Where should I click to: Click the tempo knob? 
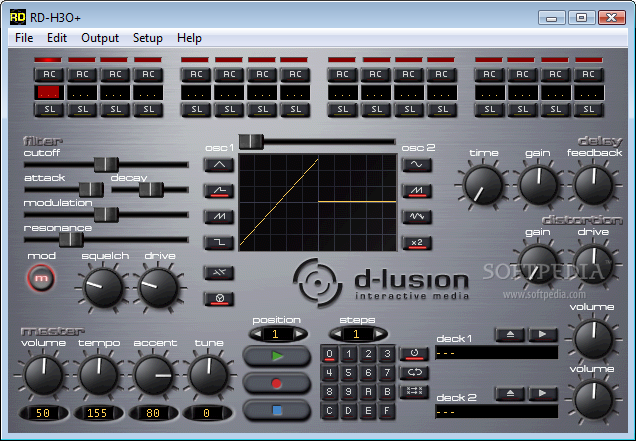(x=99, y=375)
